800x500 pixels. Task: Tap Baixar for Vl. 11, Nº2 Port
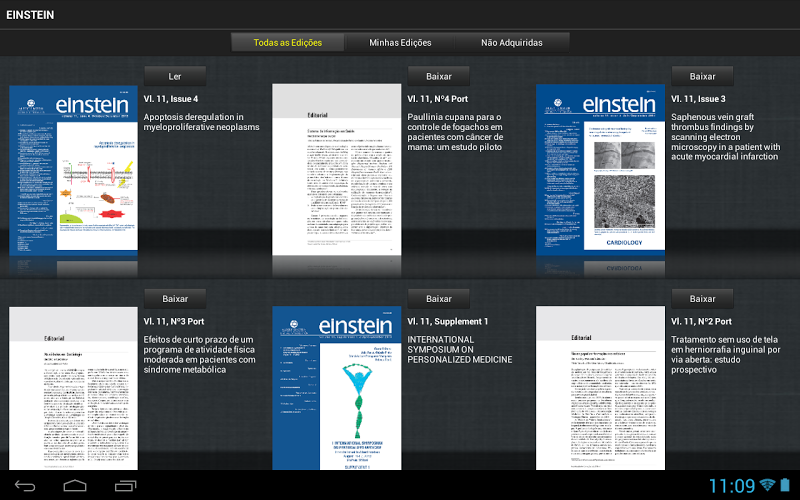pos(703,299)
